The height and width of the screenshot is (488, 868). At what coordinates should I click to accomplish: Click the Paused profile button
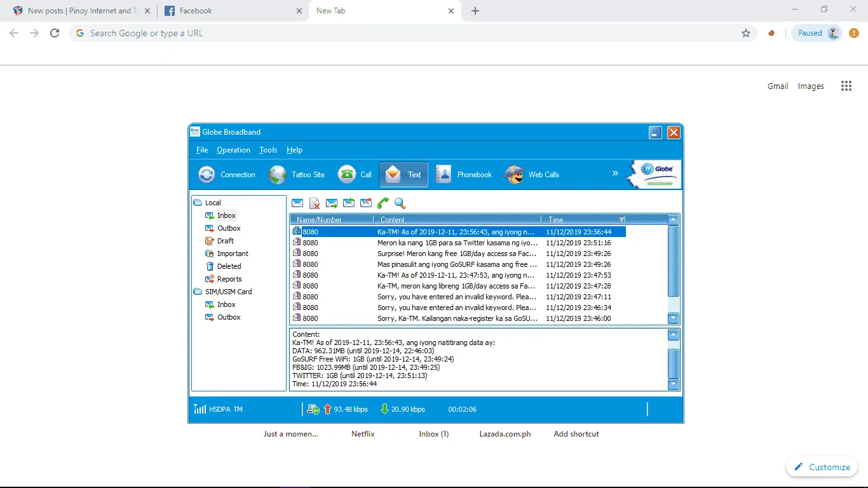click(x=817, y=33)
